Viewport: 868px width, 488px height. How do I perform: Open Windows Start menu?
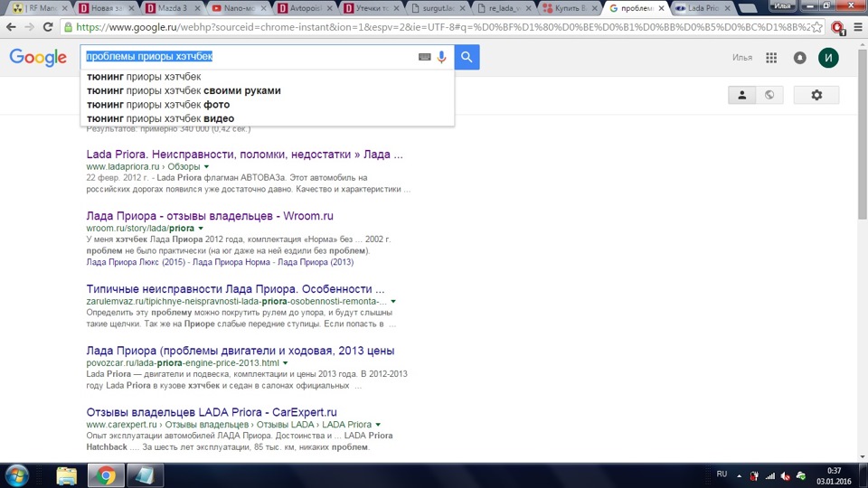[x=16, y=475]
